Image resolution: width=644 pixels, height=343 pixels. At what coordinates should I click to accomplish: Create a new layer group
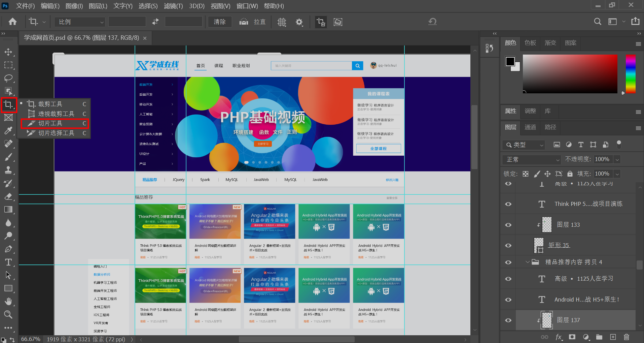pos(599,337)
